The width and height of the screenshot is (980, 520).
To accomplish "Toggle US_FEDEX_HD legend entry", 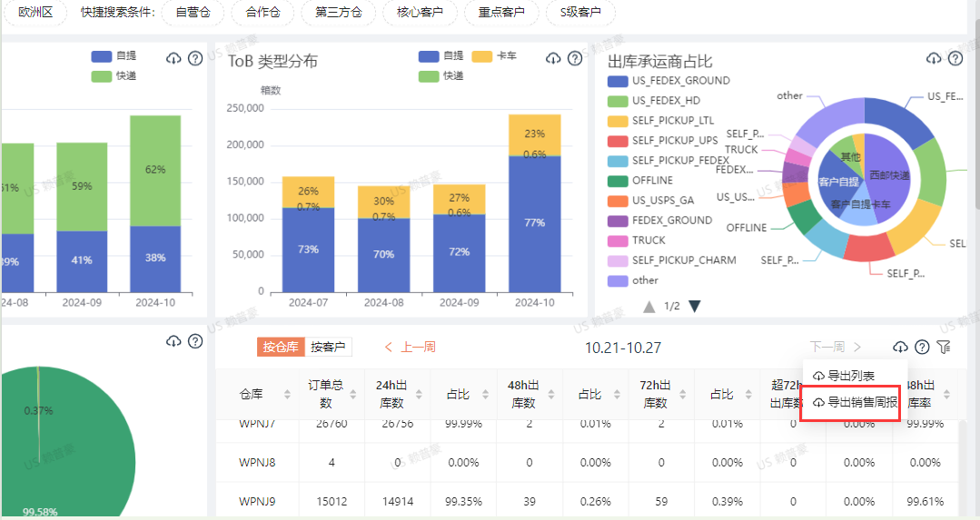I will 654,101.
